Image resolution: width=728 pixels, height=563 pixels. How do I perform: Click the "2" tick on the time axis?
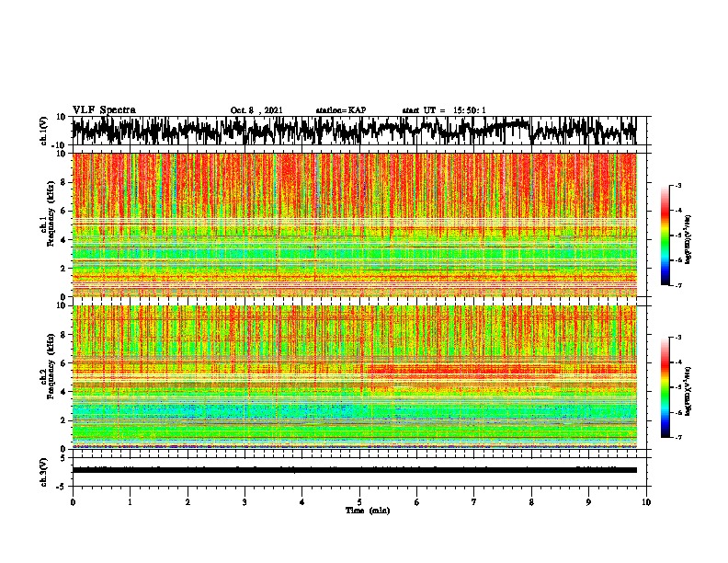click(188, 502)
